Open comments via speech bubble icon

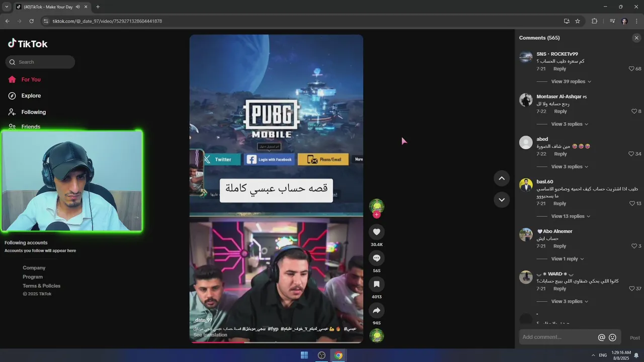point(376,258)
